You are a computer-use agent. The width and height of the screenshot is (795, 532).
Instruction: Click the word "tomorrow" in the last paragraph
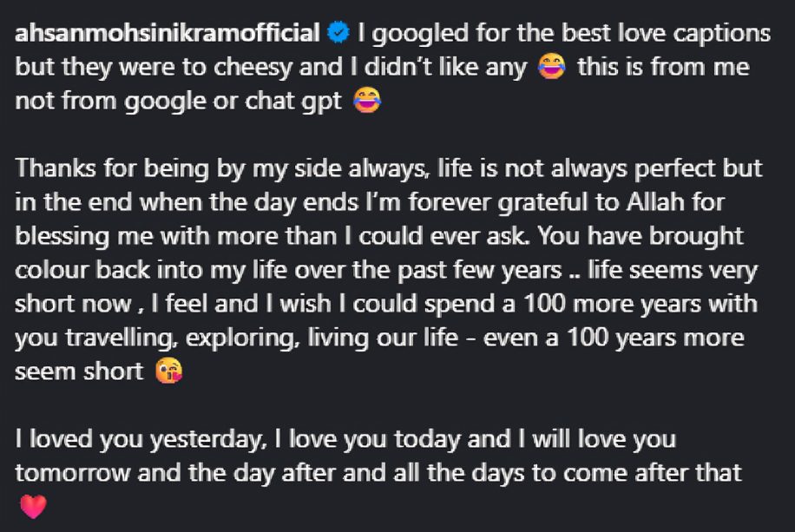coord(73,473)
